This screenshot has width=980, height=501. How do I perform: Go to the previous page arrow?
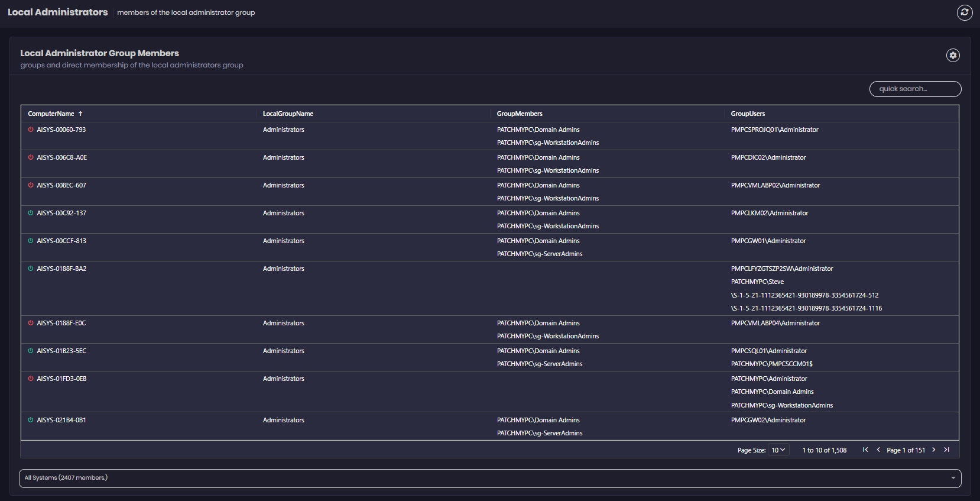(878, 450)
